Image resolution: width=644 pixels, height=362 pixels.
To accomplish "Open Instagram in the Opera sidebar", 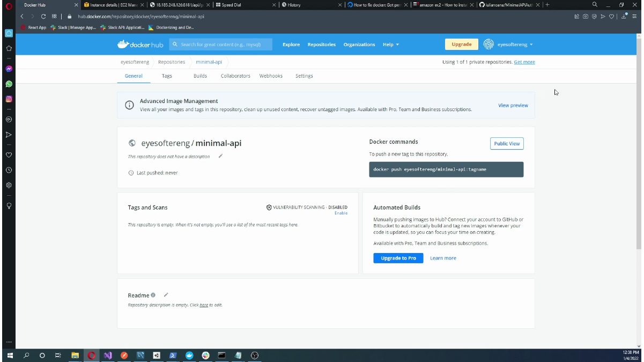I will 9,99.
